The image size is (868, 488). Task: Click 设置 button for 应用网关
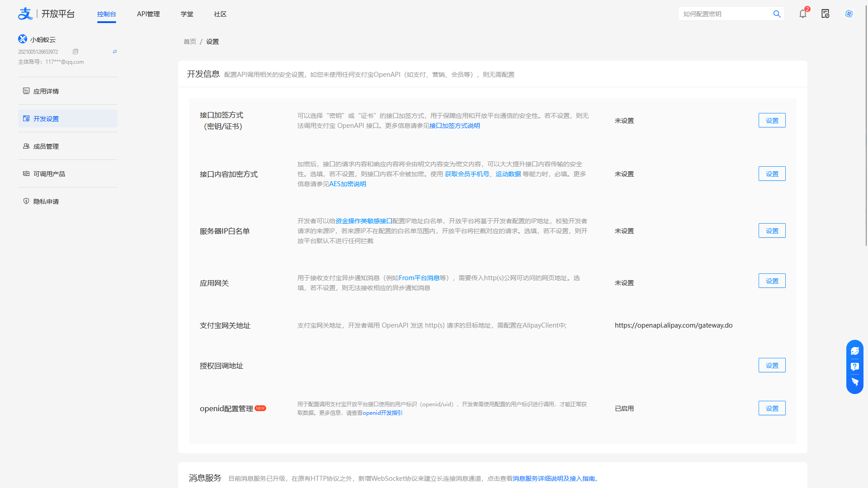(x=772, y=281)
